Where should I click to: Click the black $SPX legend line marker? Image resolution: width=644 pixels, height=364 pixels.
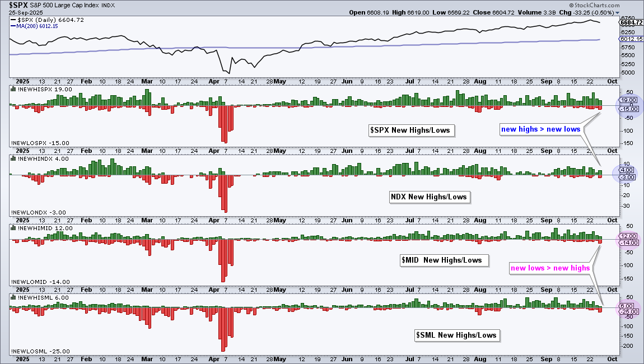tap(15, 19)
